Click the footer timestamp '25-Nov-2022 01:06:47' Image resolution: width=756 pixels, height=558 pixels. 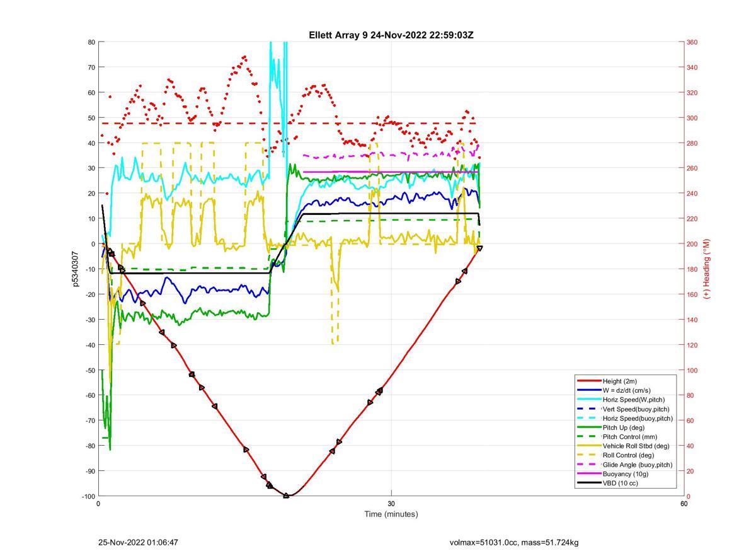[138, 542]
